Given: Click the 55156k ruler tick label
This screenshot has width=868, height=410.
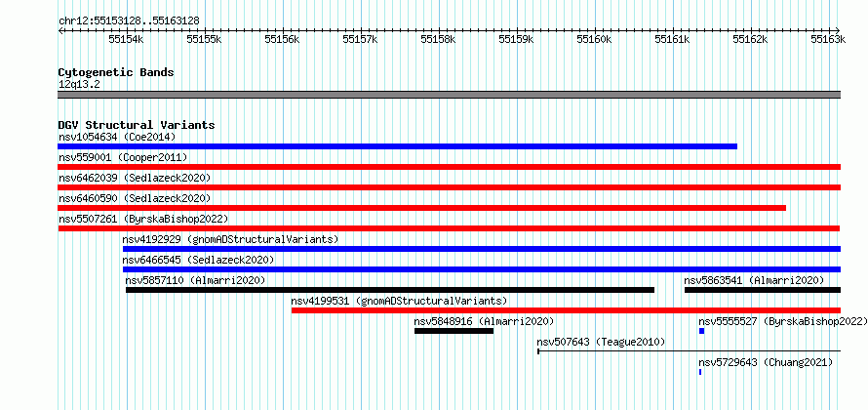Looking at the screenshot, I should point(283,40).
